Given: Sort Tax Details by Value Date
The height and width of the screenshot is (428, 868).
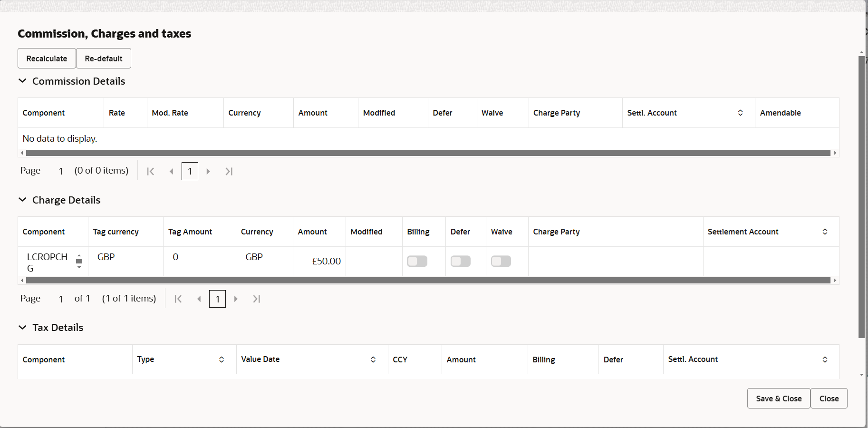Looking at the screenshot, I should tap(373, 360).
